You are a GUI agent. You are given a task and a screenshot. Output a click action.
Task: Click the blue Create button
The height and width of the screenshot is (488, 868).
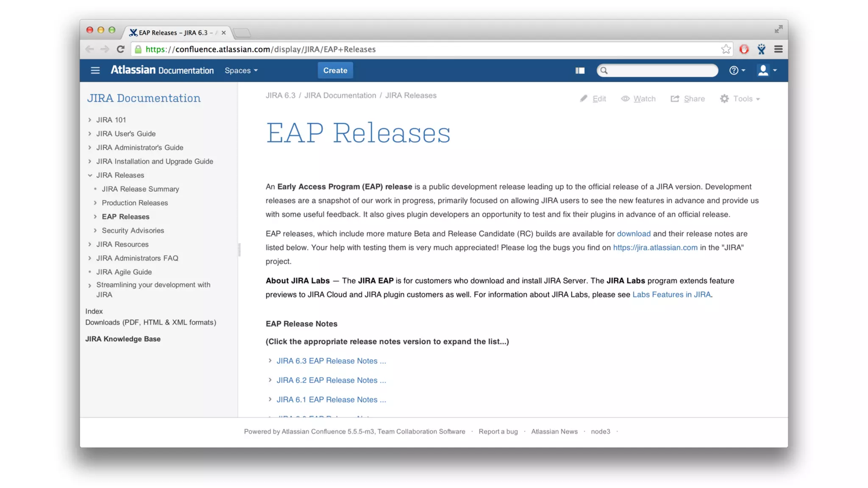coord(335,70)
